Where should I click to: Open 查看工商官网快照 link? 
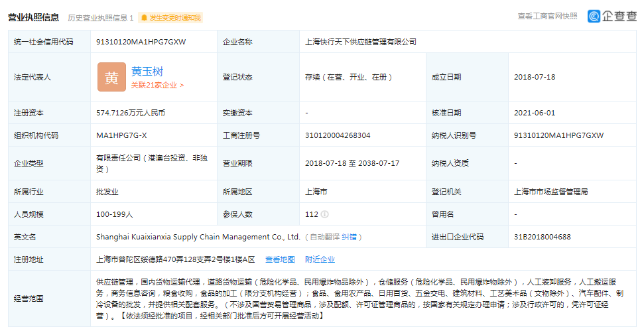(x=547, y=16)
